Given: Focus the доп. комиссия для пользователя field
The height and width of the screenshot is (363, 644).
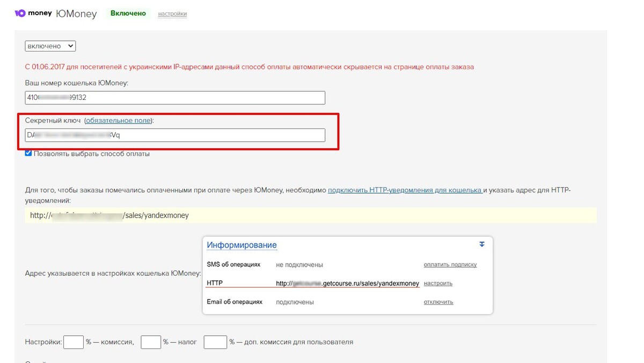Looking at the screenshot, I should tap(215, 342).
